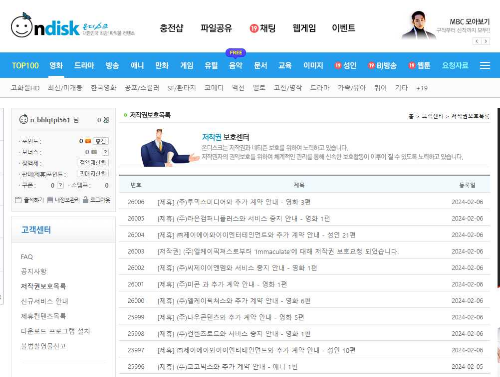
Task: Switch to the 요청자료 category tab
Action: [455, 65]
